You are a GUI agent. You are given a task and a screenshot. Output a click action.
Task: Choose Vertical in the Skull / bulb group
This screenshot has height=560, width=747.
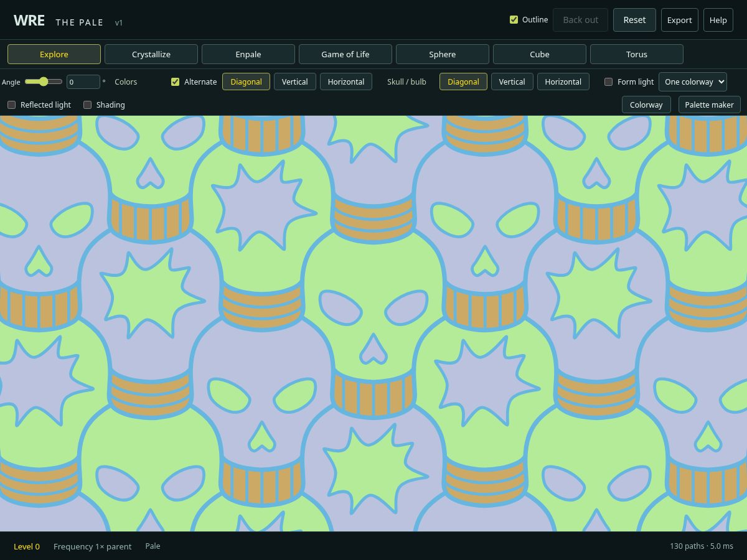[x=512, y=82]
